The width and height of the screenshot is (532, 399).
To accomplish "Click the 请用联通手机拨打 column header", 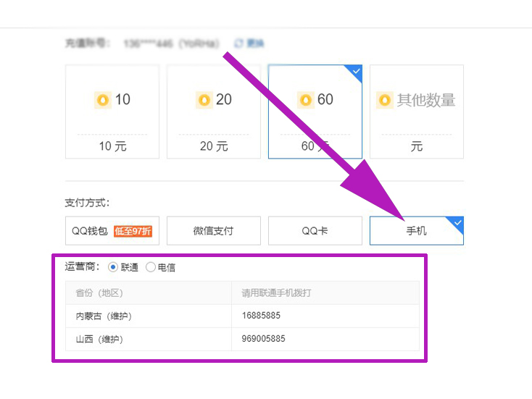I will (x=325, y=293).
